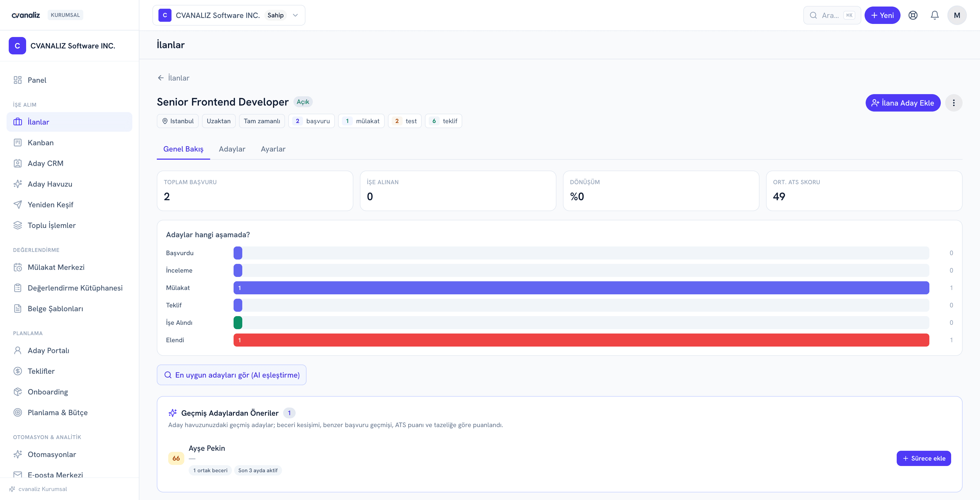Click the Otomasyonlar sparkle icon
The width and height of the screenshot is (980, 500).
[x=17, y=454]
